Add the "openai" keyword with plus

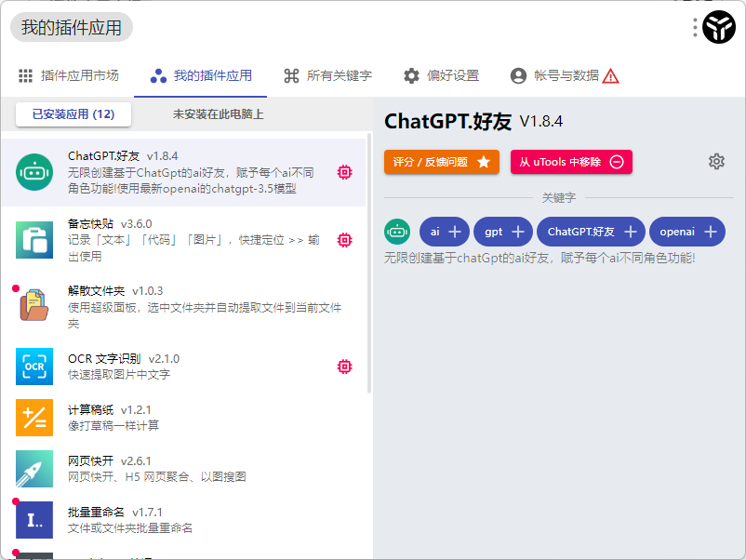[x=711, y=232]
